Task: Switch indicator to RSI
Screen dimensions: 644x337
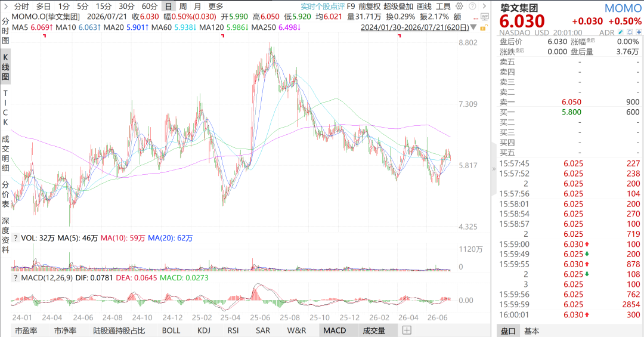Action: tap(233, 330)
